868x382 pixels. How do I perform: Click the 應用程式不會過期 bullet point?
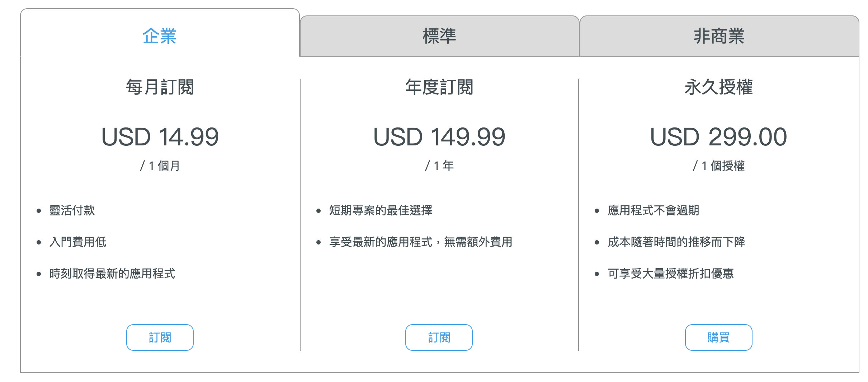(654, 210)
